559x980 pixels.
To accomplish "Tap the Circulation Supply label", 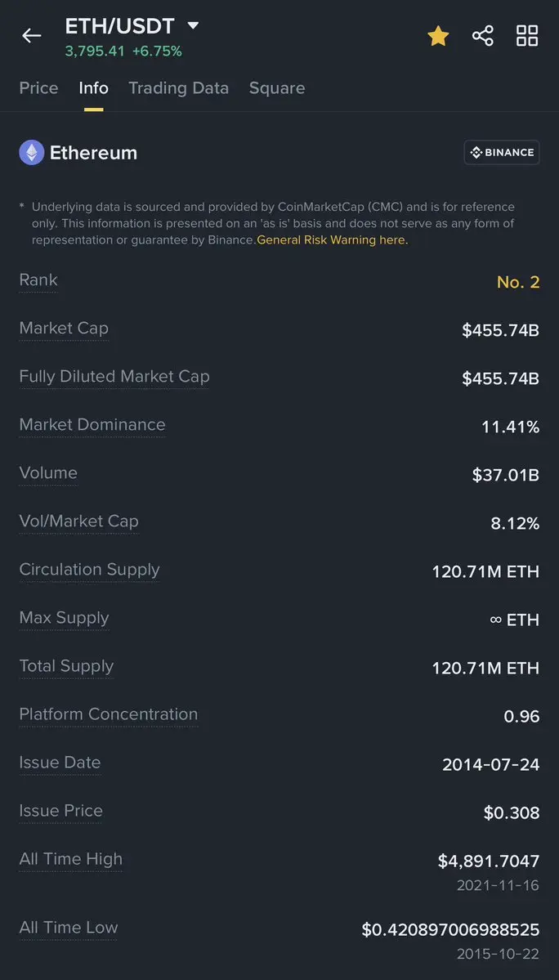I will (x=89, y=570).
